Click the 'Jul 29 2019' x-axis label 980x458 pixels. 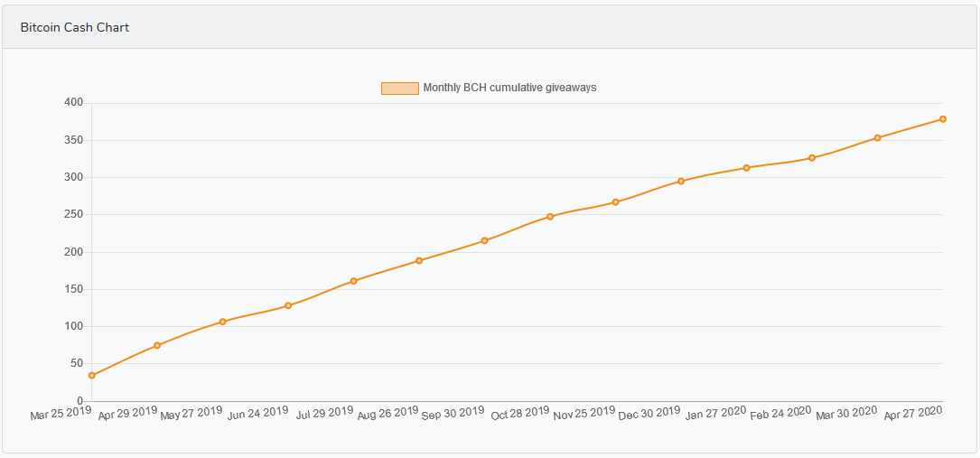323,414
